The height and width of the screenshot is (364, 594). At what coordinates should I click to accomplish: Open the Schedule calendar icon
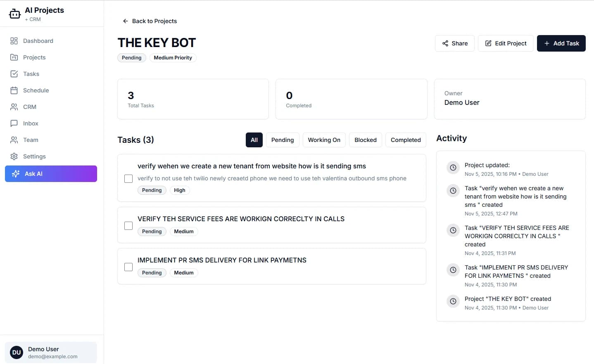point(36,90)
